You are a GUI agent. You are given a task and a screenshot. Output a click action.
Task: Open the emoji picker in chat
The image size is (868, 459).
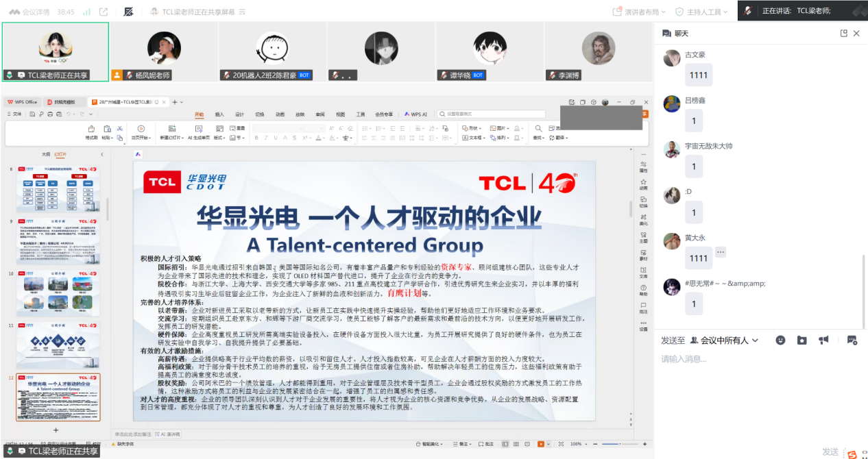click(x=780, y=340)
